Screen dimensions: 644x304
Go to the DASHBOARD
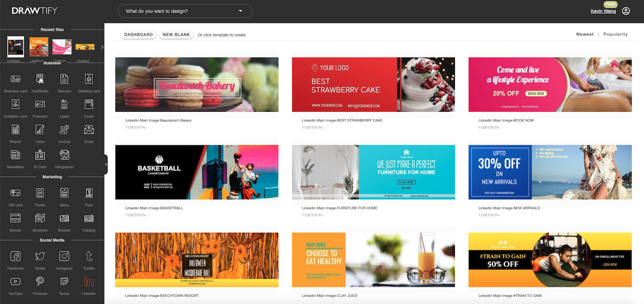pyautogui.click(x=138, y=35)
